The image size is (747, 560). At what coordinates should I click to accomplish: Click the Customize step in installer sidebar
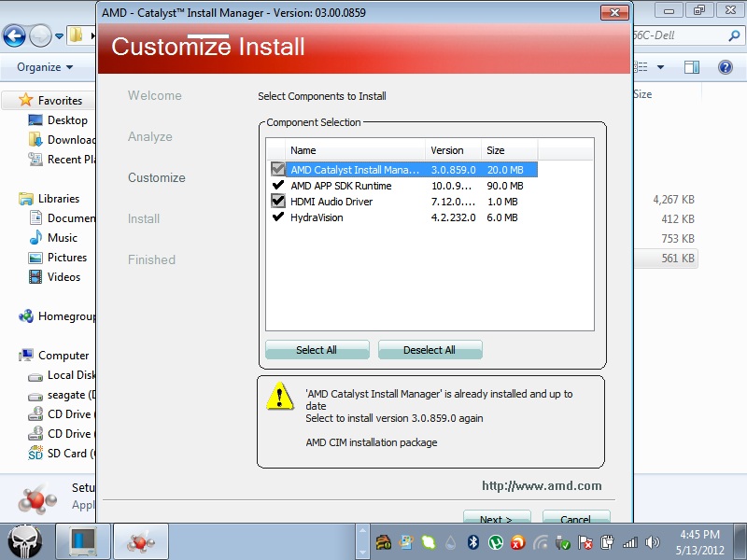[157, 177]
